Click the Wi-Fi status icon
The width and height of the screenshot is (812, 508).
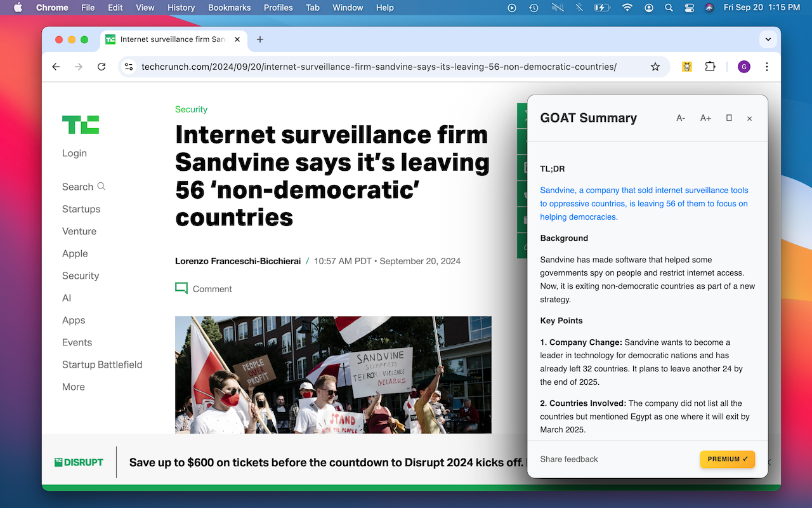click(x=627, y=8)
